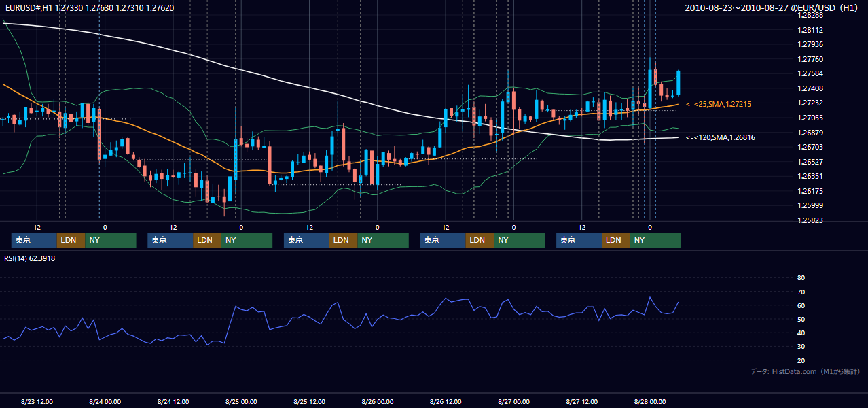Click the 1.28288 price axis label

tap(810, 15)
